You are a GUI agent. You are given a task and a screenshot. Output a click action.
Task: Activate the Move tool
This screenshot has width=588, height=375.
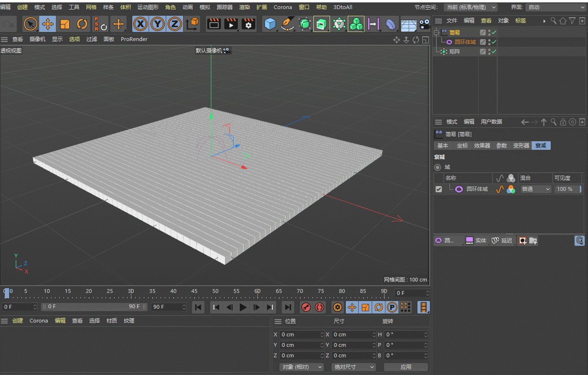click(47, 24)
